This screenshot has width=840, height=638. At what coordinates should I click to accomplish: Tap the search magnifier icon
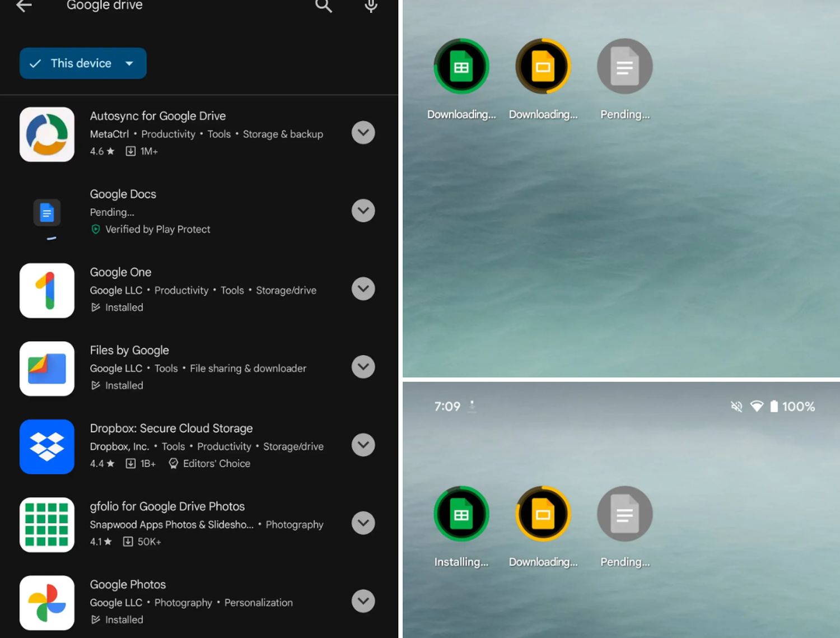tap(324, 6)
